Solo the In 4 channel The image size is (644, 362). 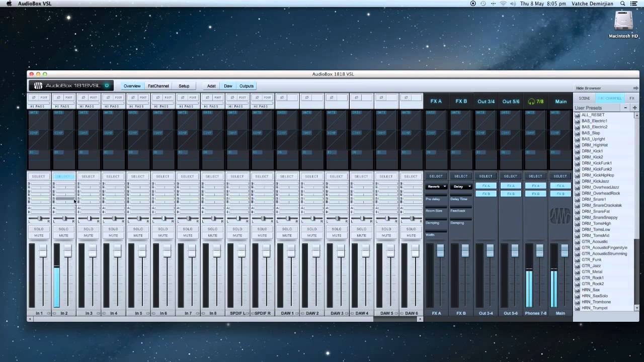tap(113, 229)
